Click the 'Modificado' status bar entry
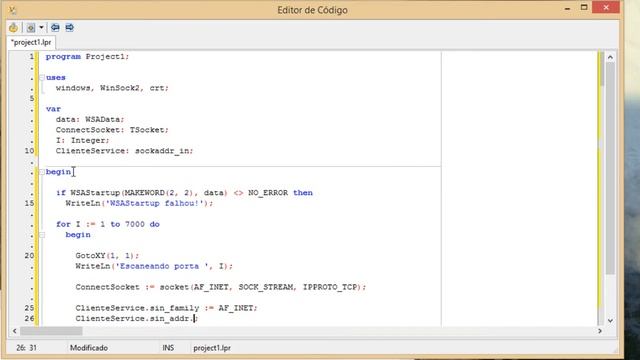The image size is (640, 360). click(89, 348)
